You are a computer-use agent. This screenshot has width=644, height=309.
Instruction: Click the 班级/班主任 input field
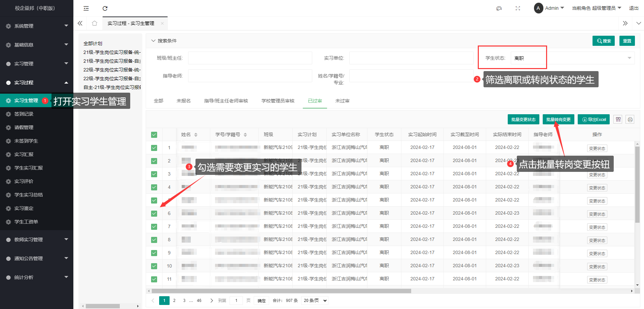250,58
